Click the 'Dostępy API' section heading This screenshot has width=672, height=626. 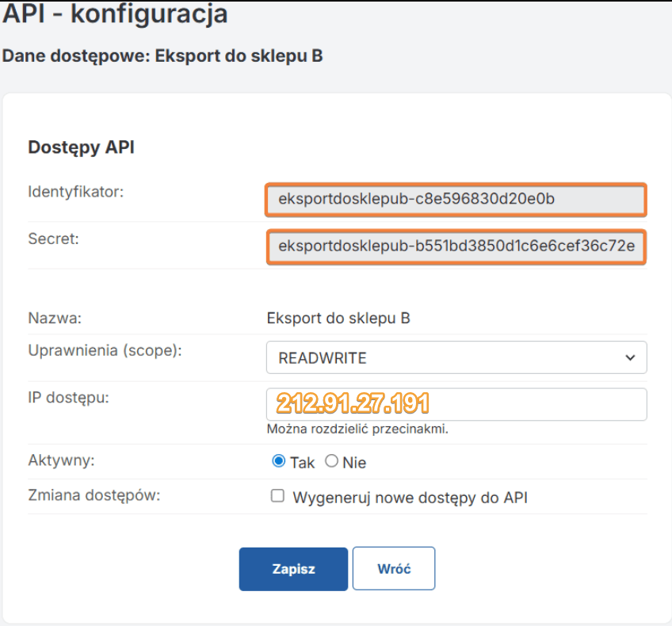pos(81,147)
